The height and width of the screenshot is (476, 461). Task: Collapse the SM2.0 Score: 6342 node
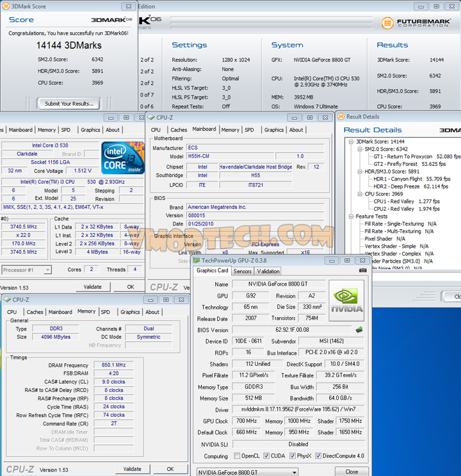coord(360,149)
